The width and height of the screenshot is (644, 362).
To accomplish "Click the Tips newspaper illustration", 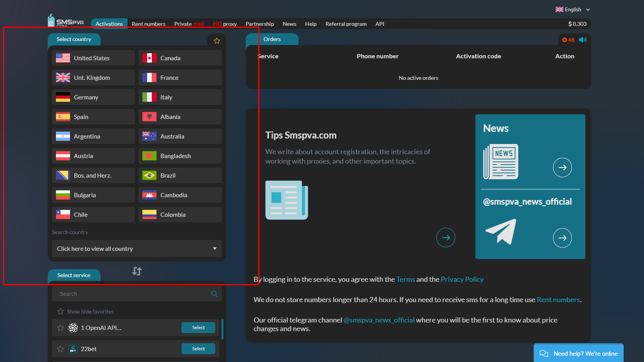I will coord(287,200).
